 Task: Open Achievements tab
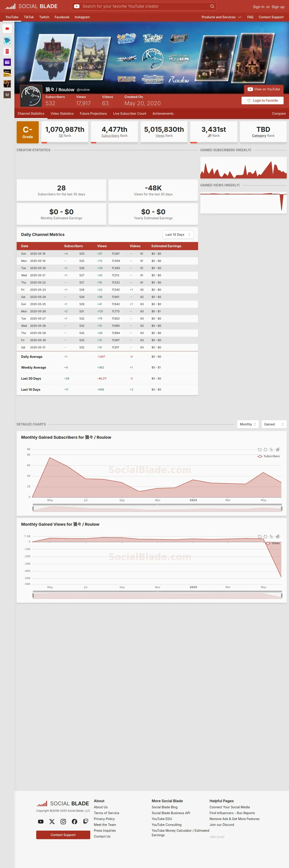pos(163,114)
